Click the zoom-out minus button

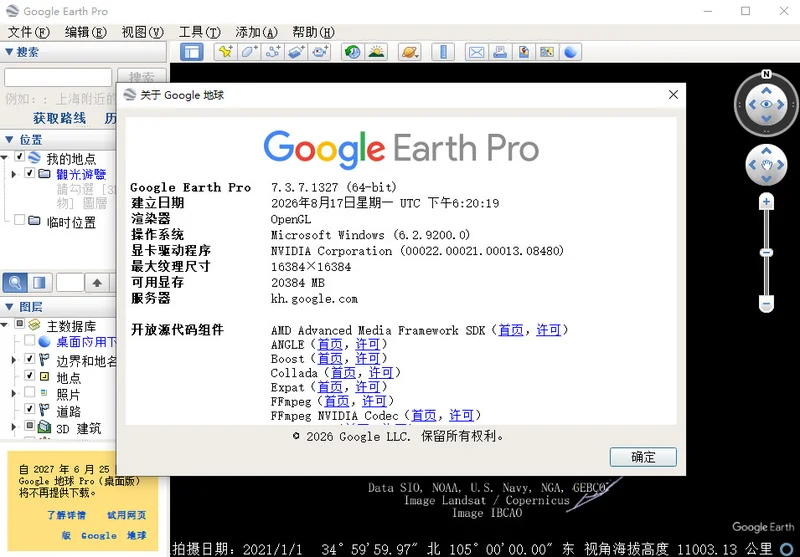click(766, 304)
